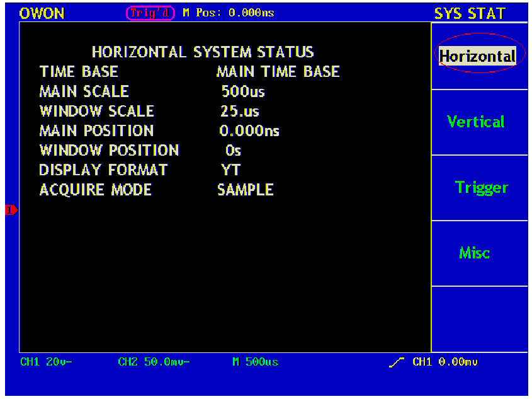Click the SAMPLE acquire mode value

point(246,190)
